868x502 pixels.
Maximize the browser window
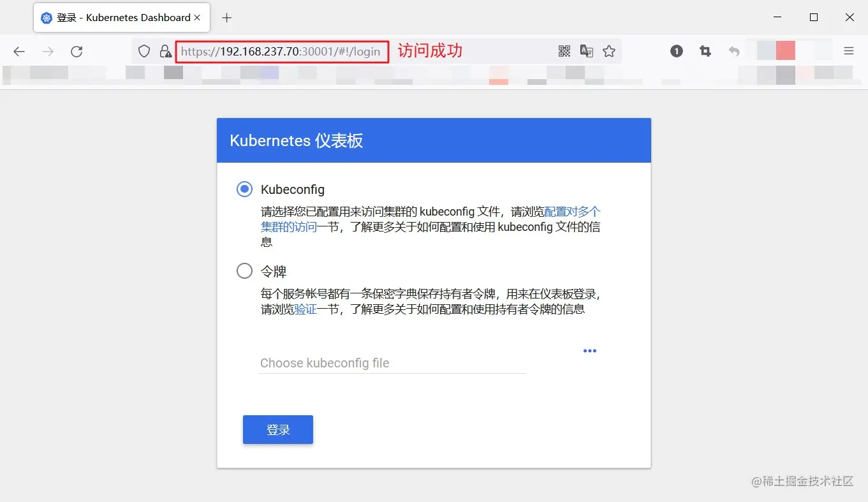pyautogui.click(x=814, y=18)
